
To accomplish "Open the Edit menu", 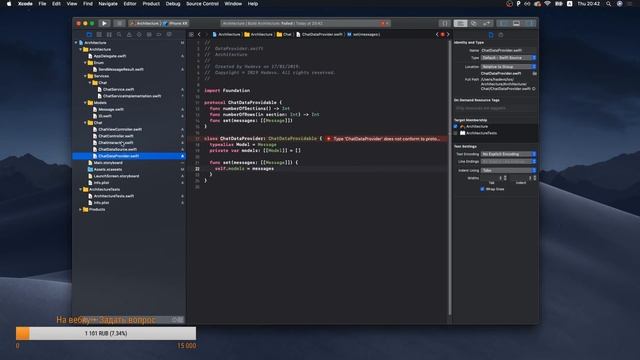I will click(x=56, y=4).
